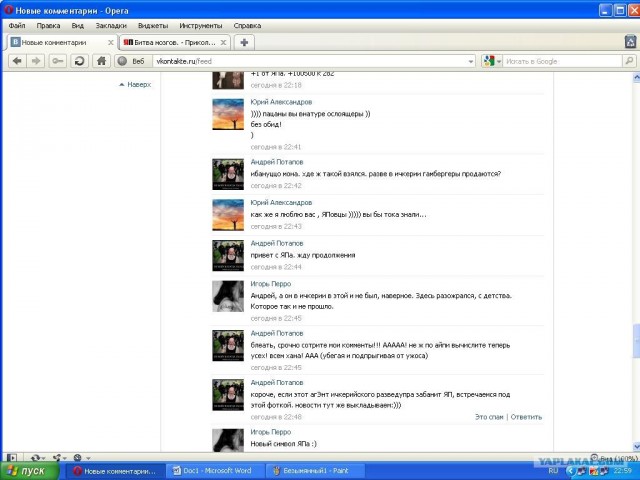This screenshot has width=640, height=480.
Task: Switch to the 'Битва мозгов' tab
Action: [172, 43]
